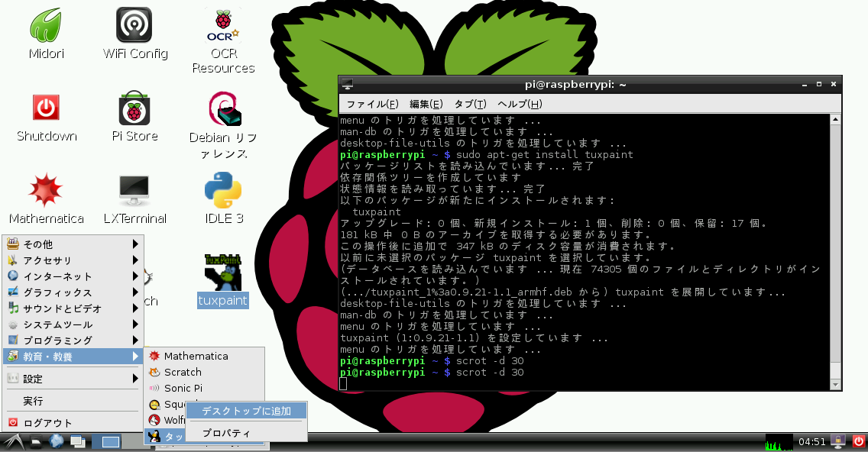Click the terminal scrollbar up arrow
This screenshot has height=452, width=868.
(835, 119)
